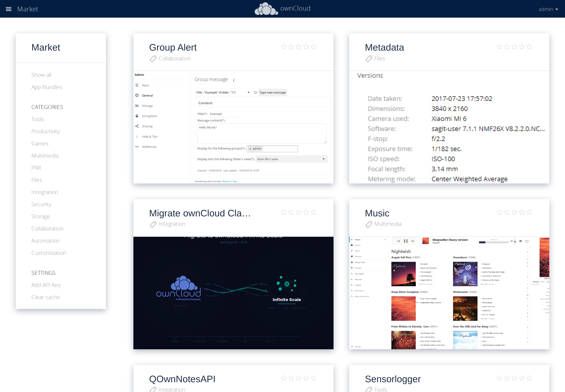Click tag icon on Migrate ownCloud card
Screen dimensions: 565x392
(153, 224)
